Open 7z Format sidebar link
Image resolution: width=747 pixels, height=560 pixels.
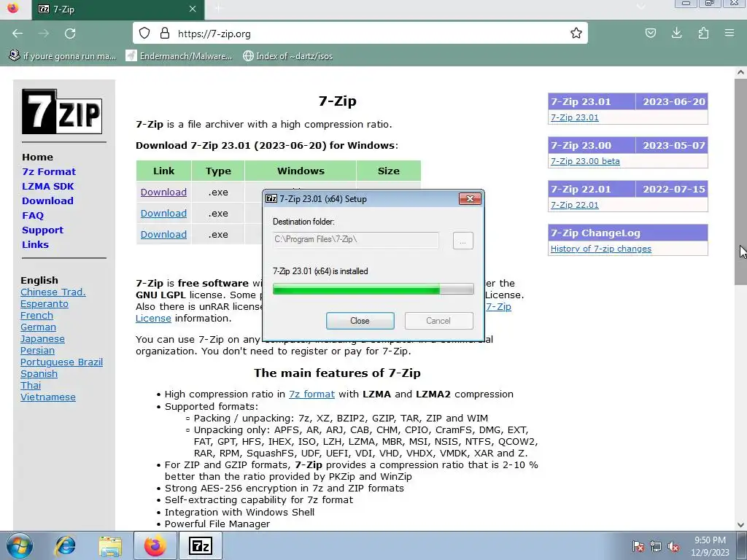(x=49, y=171)
